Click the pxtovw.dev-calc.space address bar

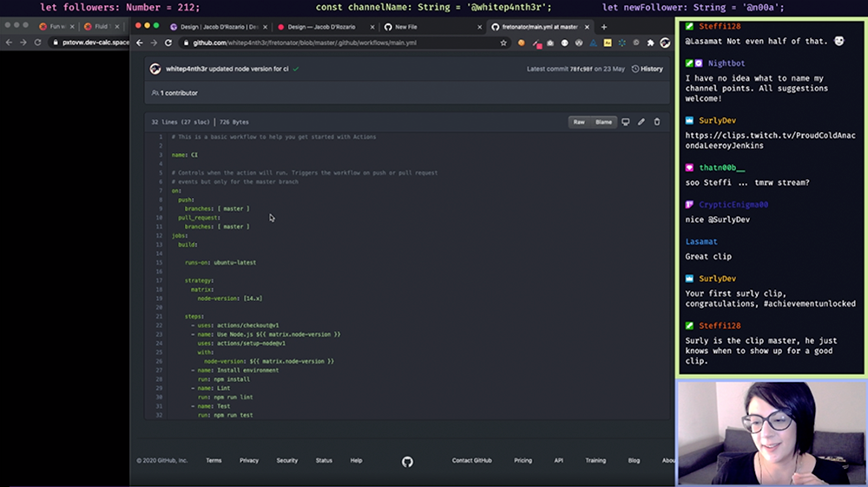89,42
